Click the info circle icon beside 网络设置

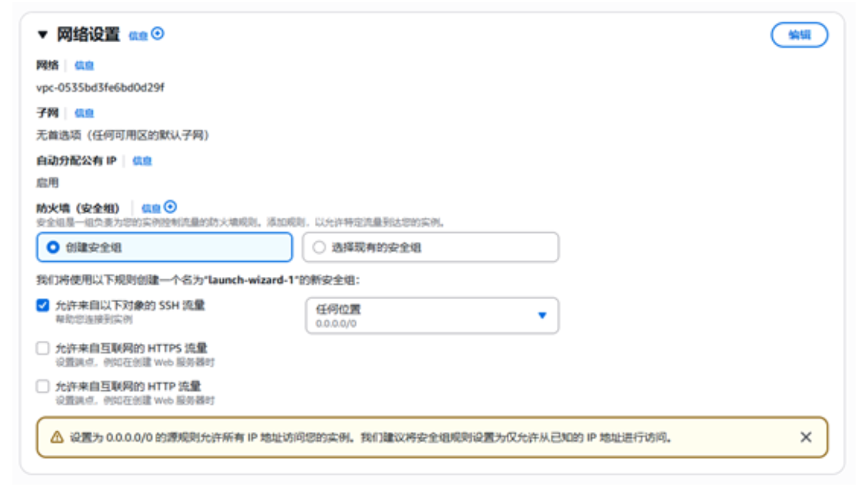[157, 34]
